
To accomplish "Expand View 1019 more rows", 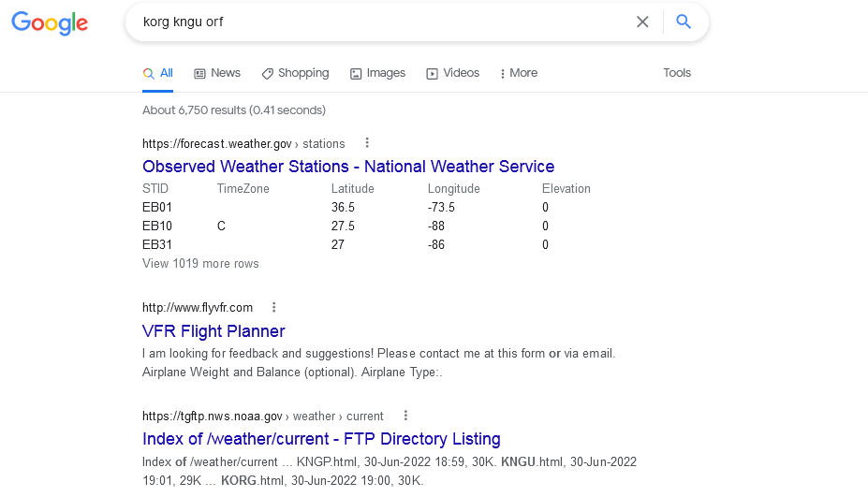I will pos(200,264).
